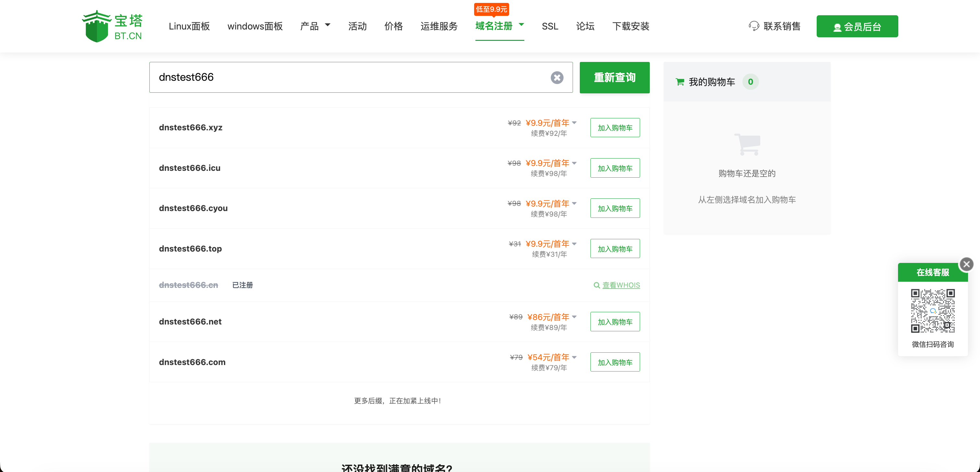Open the 会员后台 member dashboard
Image resolution: width=980 pixels, height=472 pixels.
tap(857, 26)
